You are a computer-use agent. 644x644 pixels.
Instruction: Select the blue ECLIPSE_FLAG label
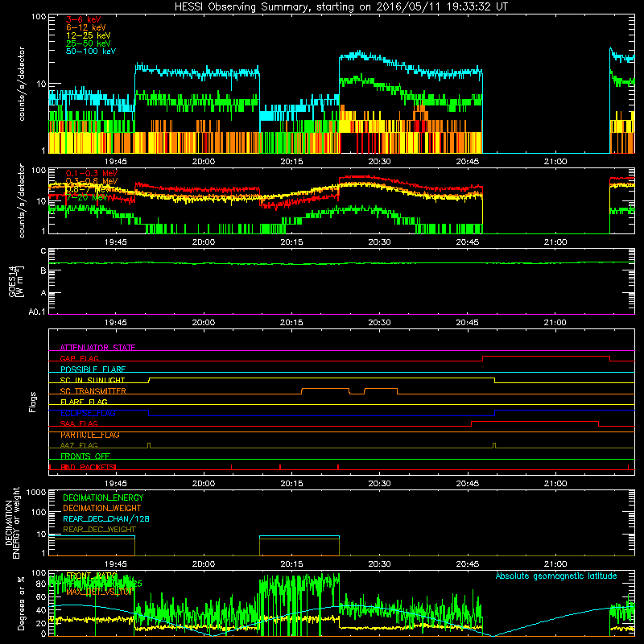(88, 413)
